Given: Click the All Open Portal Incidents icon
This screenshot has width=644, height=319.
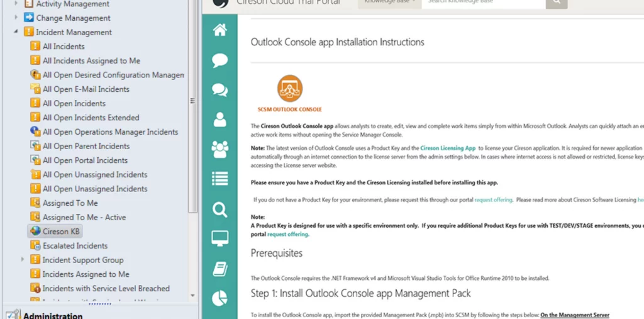Looking at the screenshot, I should pos(35,160).
